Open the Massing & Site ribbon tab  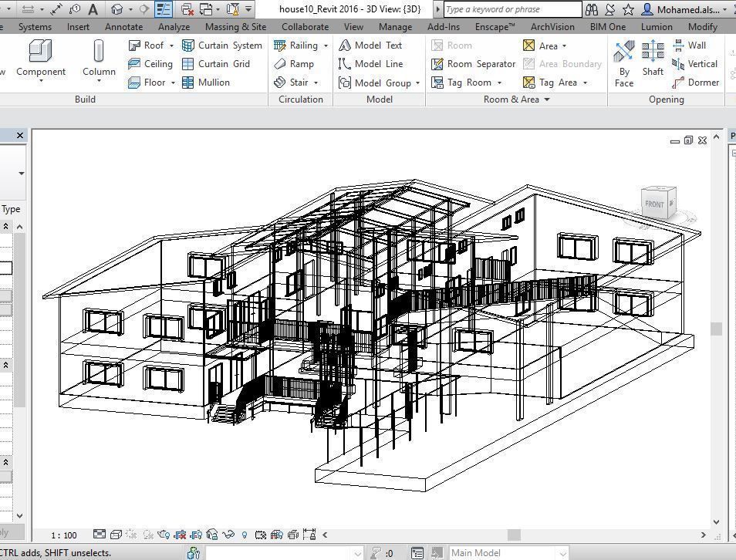coord(235,27)
